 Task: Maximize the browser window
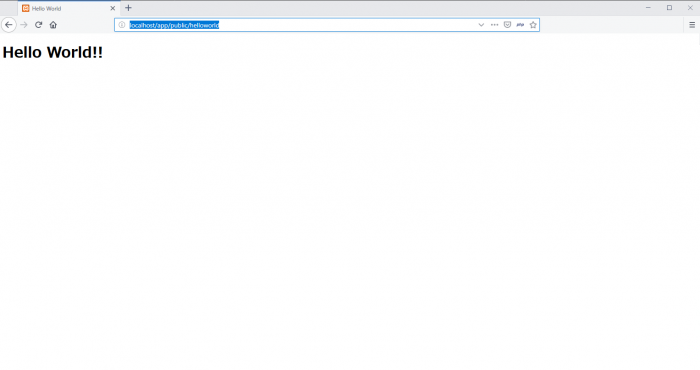669,8
